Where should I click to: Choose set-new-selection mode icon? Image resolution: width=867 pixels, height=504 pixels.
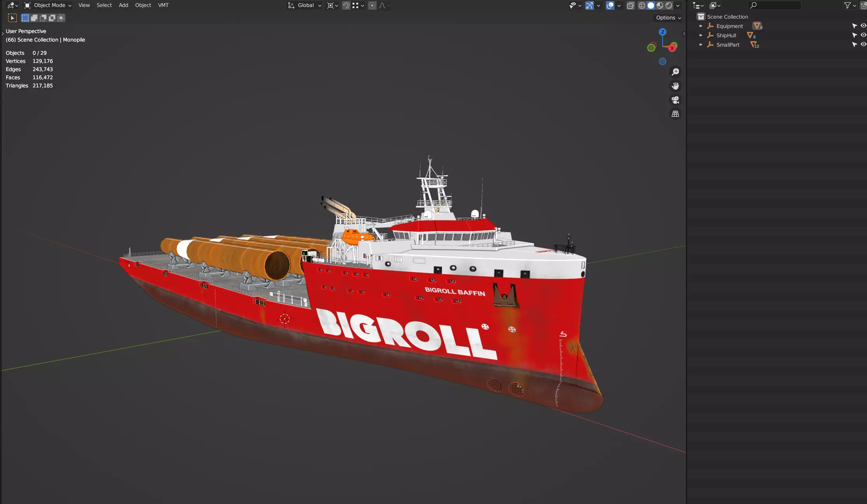click(25, 18)
